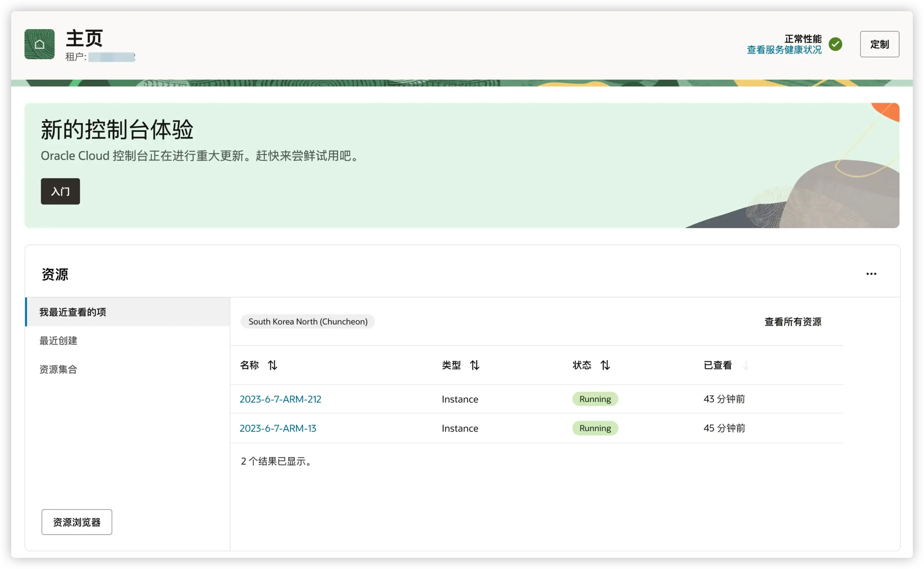Open instance 2023-6-7-ARM-13

278,428
